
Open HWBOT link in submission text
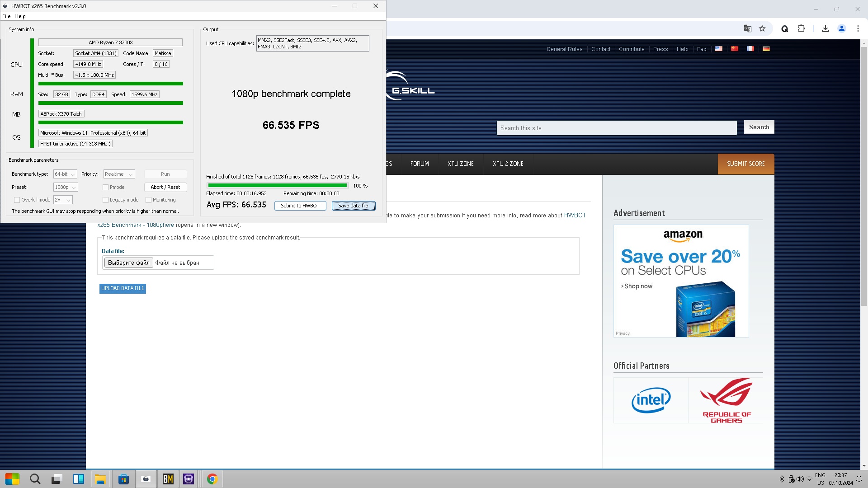point(575,216)
